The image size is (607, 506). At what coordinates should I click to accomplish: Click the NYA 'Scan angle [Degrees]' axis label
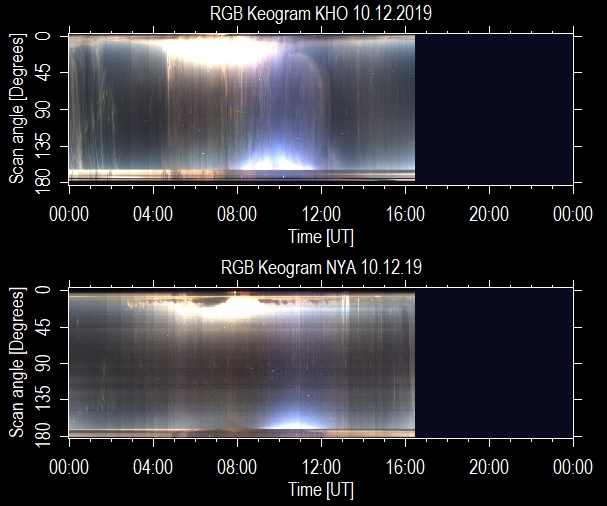click(x=17, y=362)
